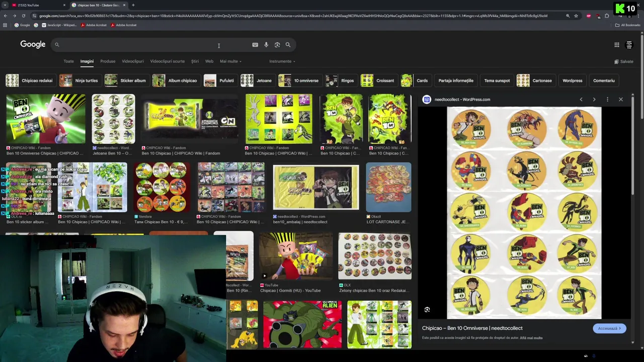Open the Află mai multe link
Viewport: 644px width, 362px height.
tap(531, 338)
